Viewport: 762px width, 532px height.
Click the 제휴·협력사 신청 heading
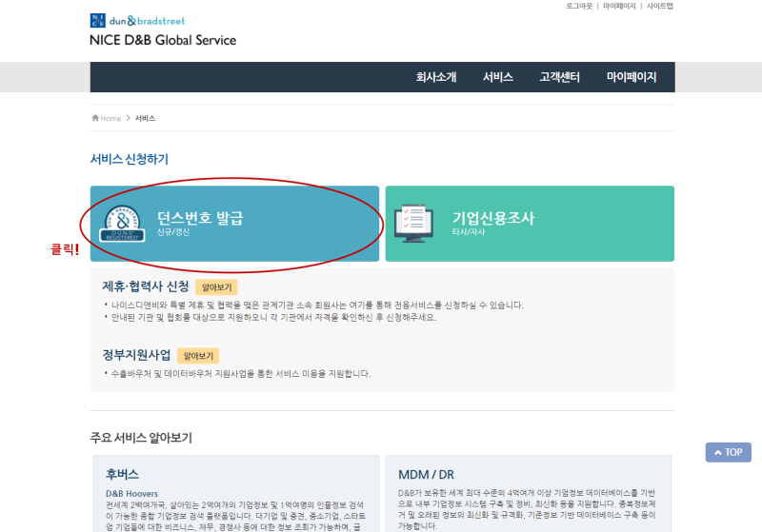(146, 286)
